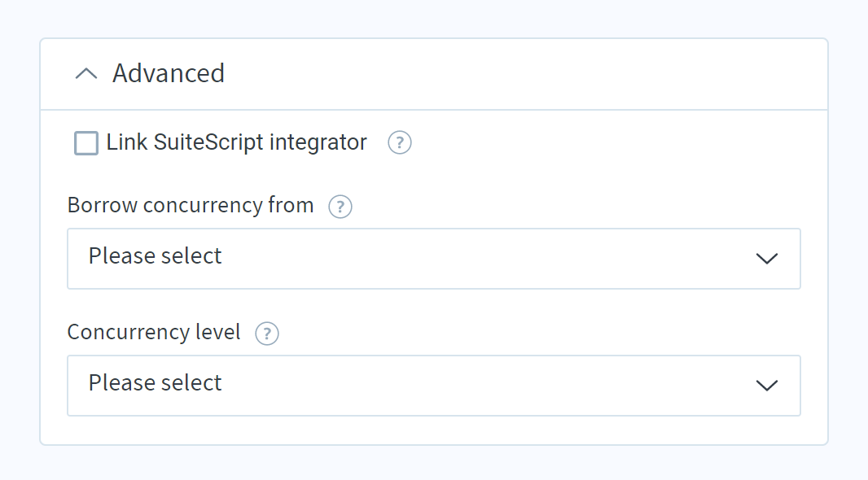Collapse the Advanced section using its chevron

86,73
